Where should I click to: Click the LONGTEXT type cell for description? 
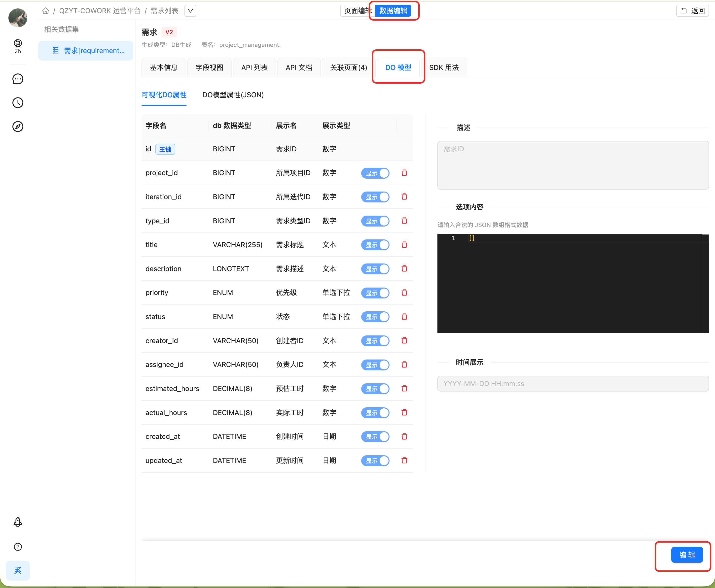[x=231, y=269]
